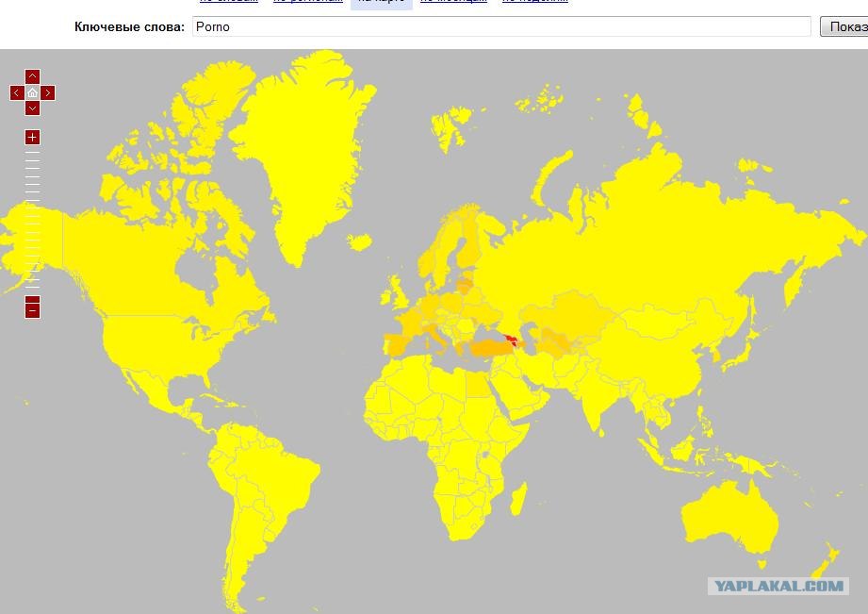This screenshot has height=614, width=868.
Task: Click Iceland on the map
Action: 359,242
